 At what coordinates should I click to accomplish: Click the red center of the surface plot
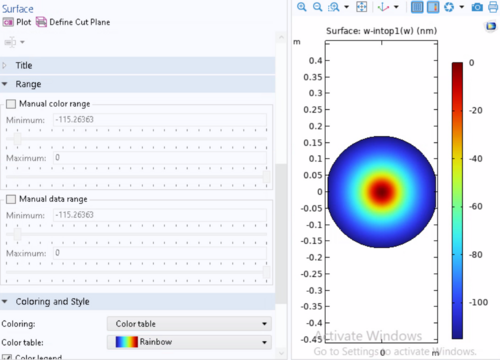click(382, 192)
